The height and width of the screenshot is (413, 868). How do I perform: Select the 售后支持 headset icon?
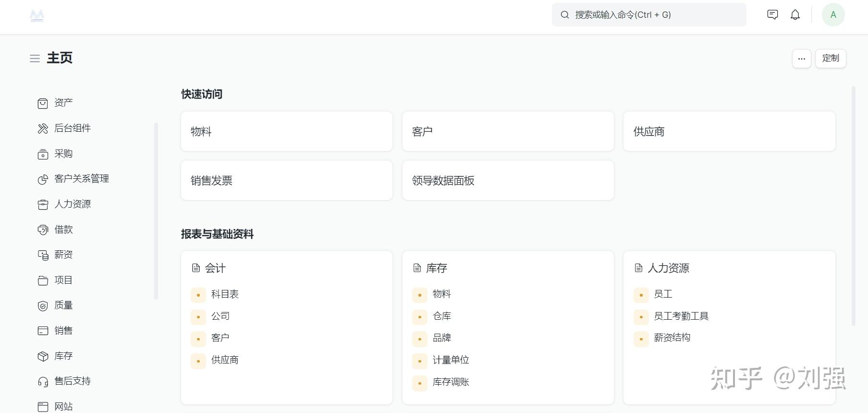coord(43,382)
